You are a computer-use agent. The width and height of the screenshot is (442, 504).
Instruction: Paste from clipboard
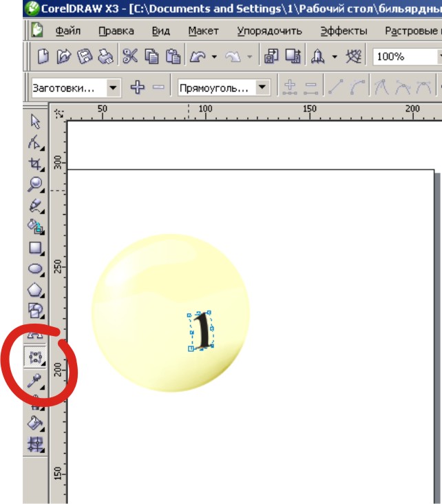(173, 56)
